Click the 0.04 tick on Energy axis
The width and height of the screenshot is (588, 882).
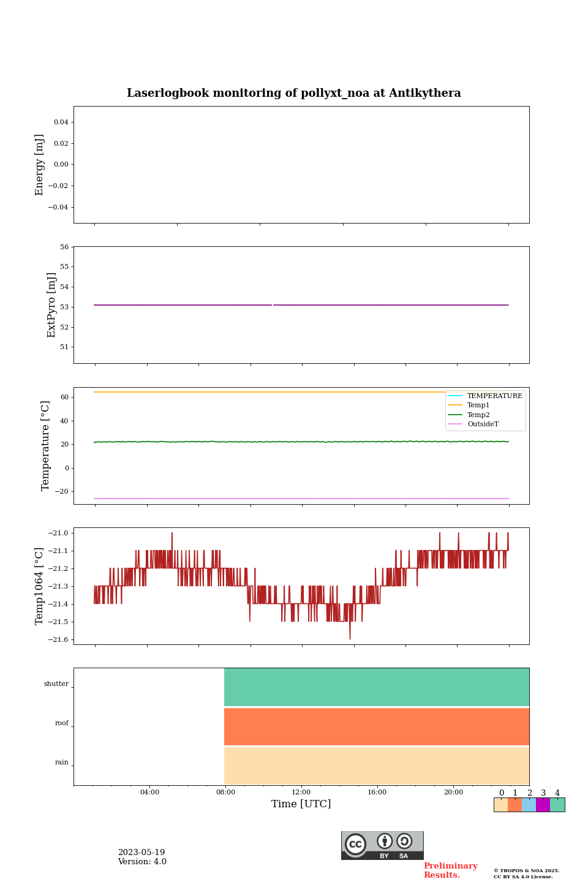[61, 122]
